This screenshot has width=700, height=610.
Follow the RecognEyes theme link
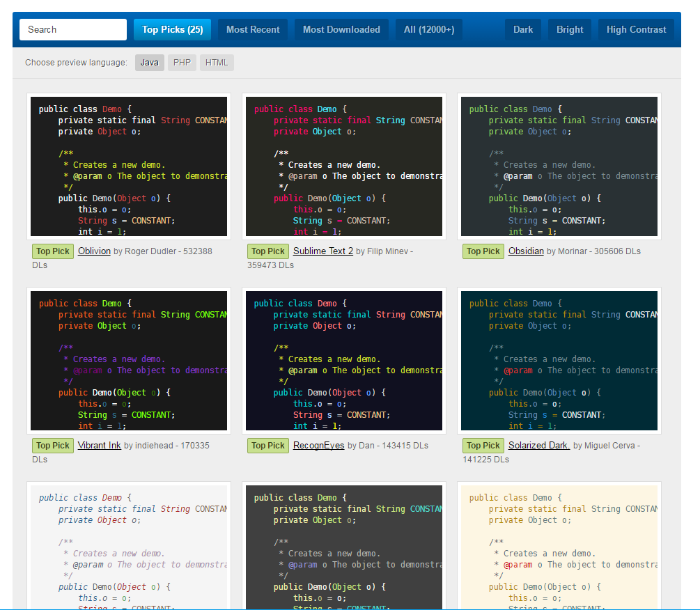(x=319, y=446)
